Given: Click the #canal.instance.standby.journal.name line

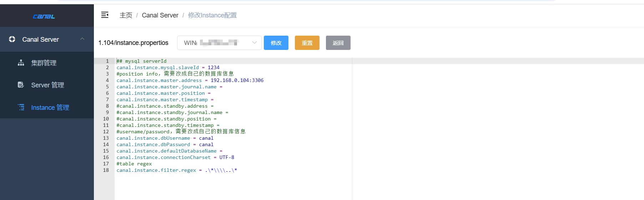Looking at the screenshot, I should (172, 112).
